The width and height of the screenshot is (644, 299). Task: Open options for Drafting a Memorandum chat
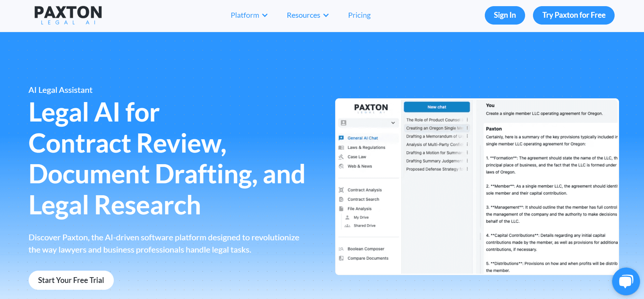[x=467, y=136]
